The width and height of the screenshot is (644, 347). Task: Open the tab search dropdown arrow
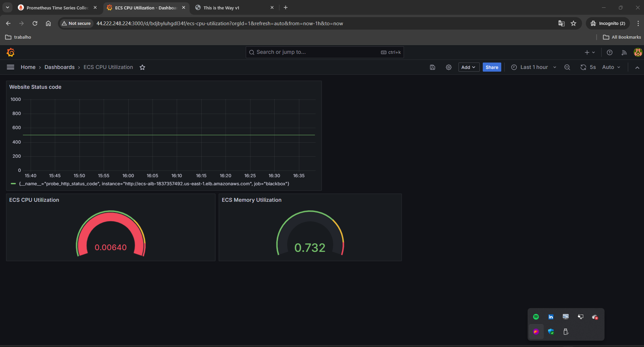pyautogui.click(x=7, y=7)
